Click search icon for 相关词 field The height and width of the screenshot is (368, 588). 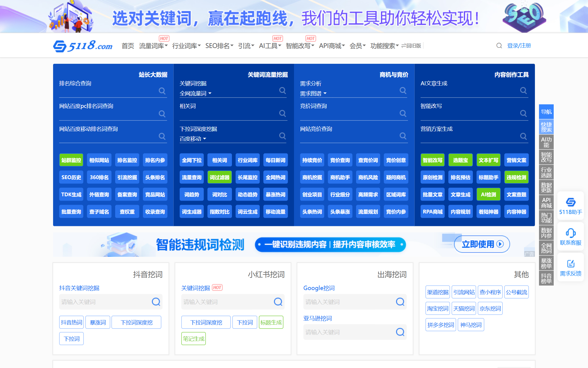pos(283,113)
